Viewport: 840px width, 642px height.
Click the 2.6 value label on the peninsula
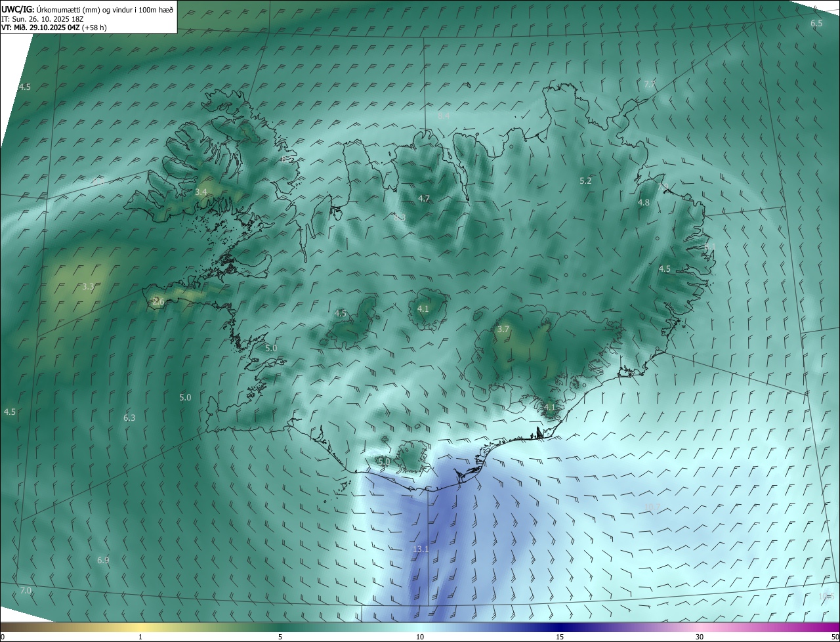[x=157, y=301]
